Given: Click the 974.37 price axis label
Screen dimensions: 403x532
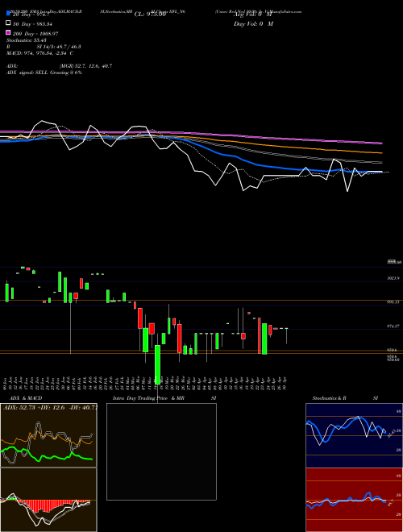Looking at the screenshot, I should (394, 326).
